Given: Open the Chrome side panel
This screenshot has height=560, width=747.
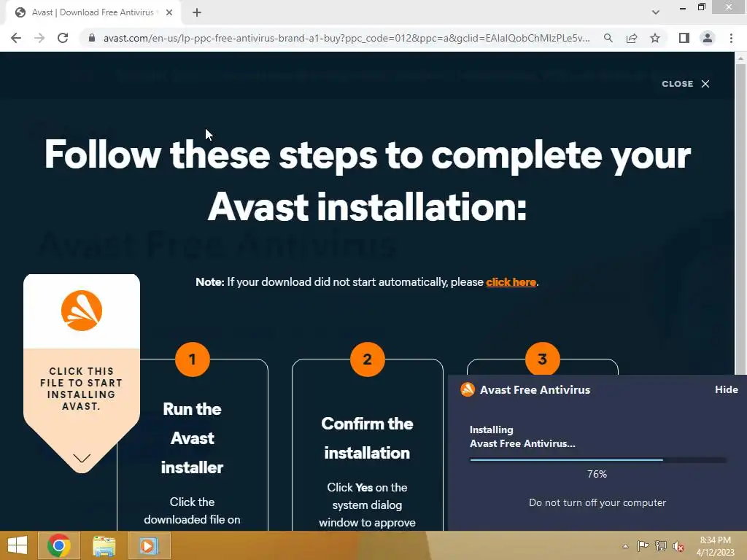Looking at the screenshot, I should coord(684,38).
